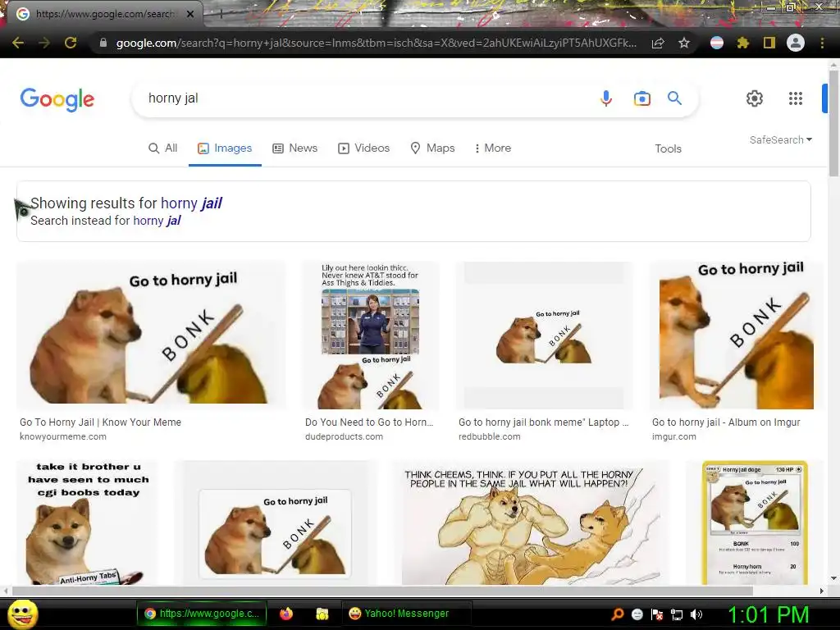Open the striped flag extension icon
Image resolution: width=840 pixels, height=630 pixels.
[717, 43]
